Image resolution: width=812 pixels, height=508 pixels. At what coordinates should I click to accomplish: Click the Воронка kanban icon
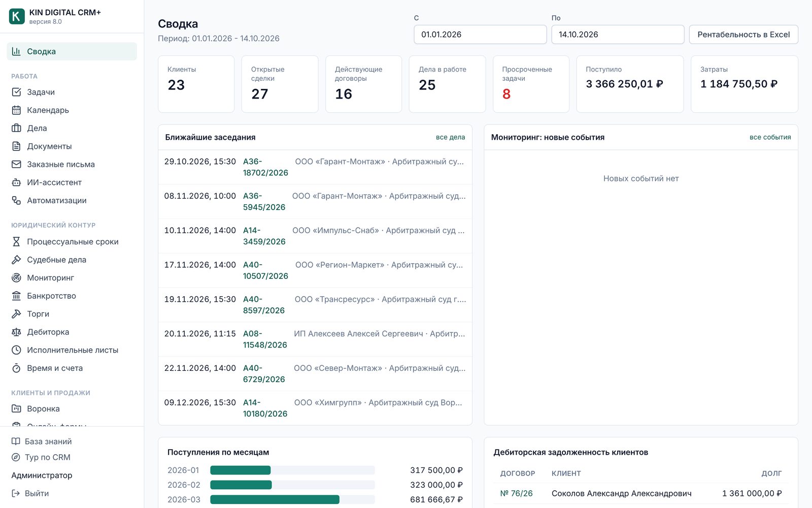coord(16,408)
